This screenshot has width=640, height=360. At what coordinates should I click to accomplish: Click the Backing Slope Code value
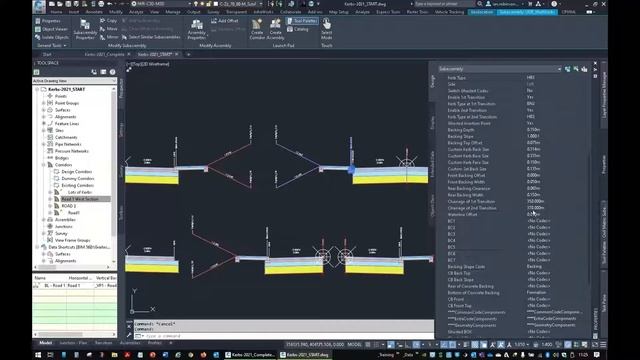[x=534, y=267]
